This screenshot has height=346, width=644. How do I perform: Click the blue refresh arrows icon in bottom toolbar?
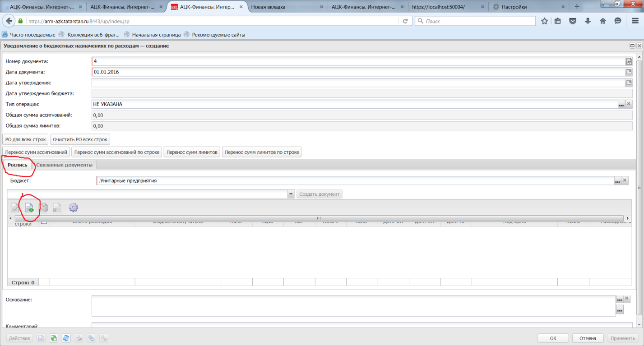tap(66, 338)
